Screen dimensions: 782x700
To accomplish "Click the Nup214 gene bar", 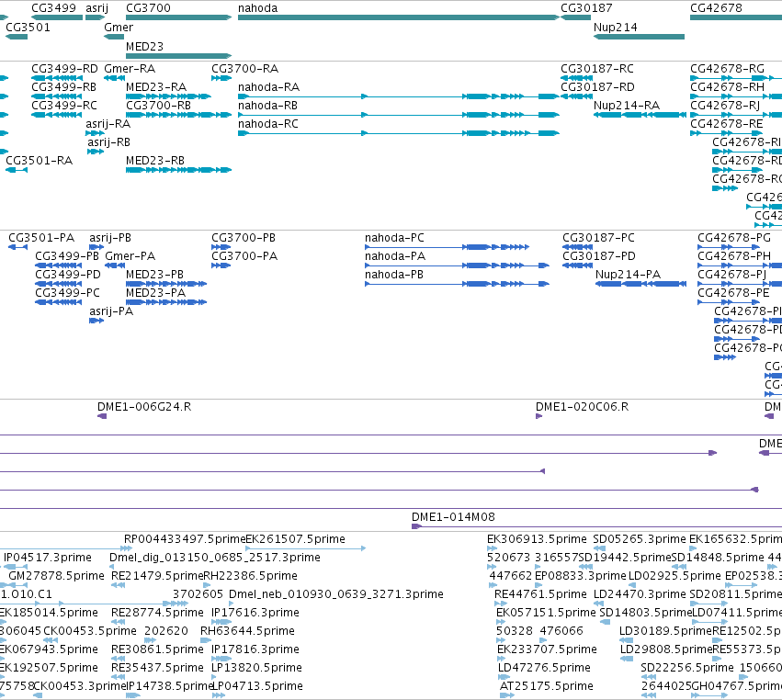I will coord(639,37).
